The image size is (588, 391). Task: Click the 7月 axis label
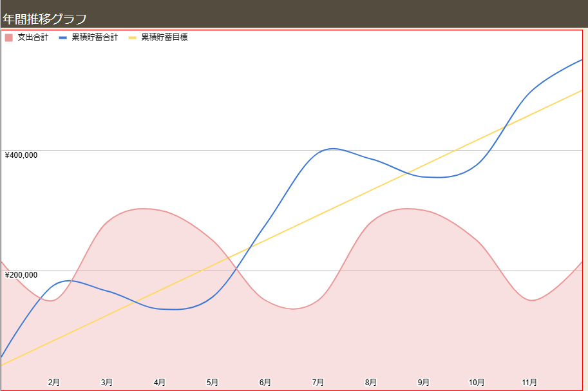point(318,383)
